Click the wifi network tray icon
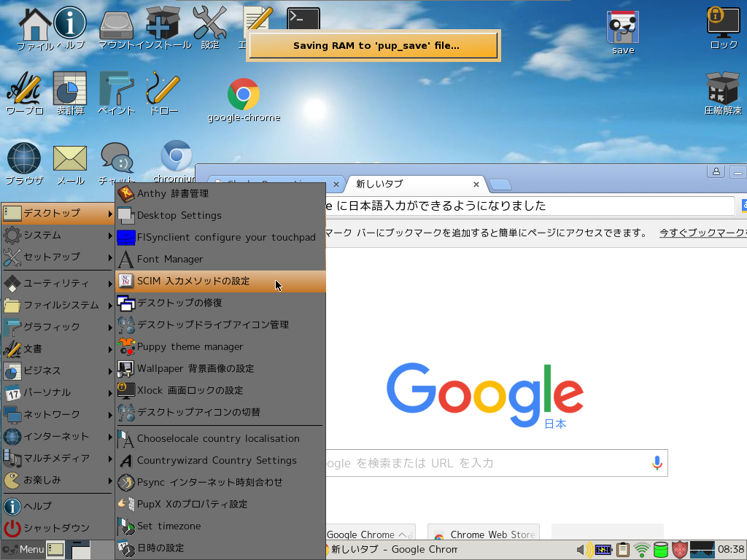The width and height of the screenshot is (747, 560). point(642,550)
